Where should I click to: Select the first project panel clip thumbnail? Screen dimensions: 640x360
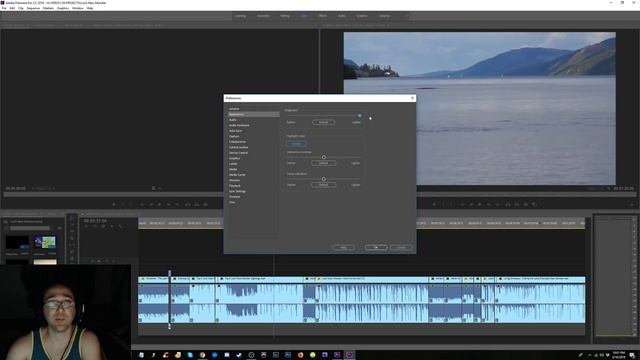tap(17, 242)
